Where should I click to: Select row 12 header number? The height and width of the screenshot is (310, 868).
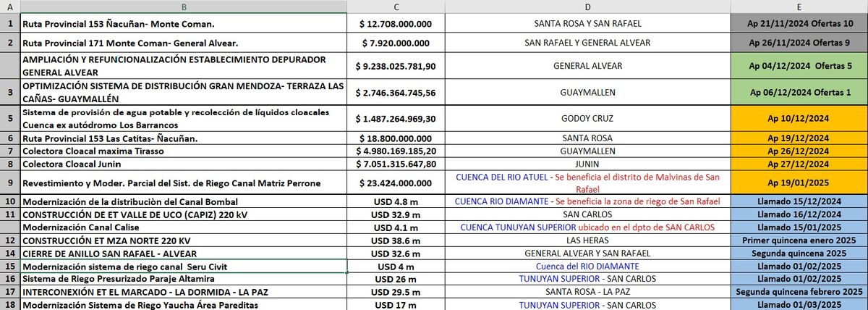click(10, 240)
